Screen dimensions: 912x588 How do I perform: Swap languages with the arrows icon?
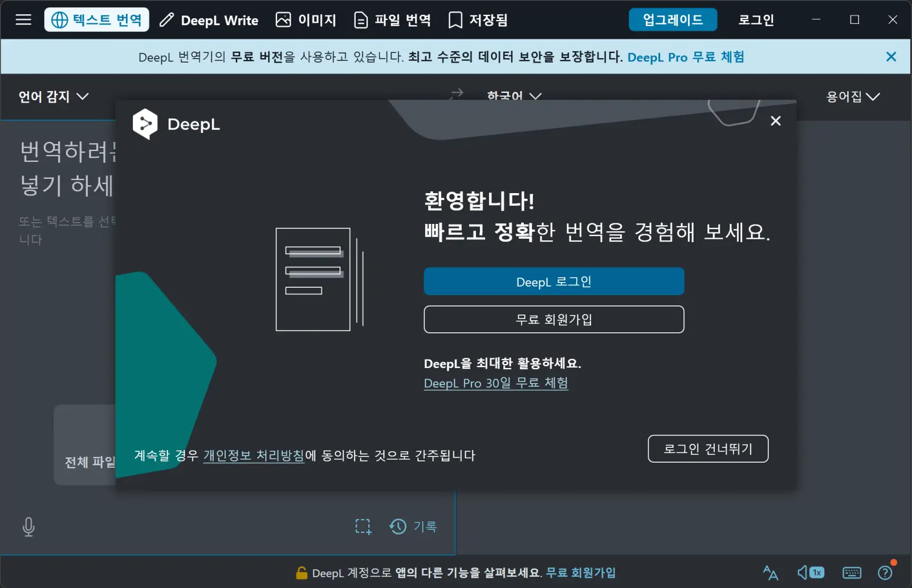(x=457, y=94)
